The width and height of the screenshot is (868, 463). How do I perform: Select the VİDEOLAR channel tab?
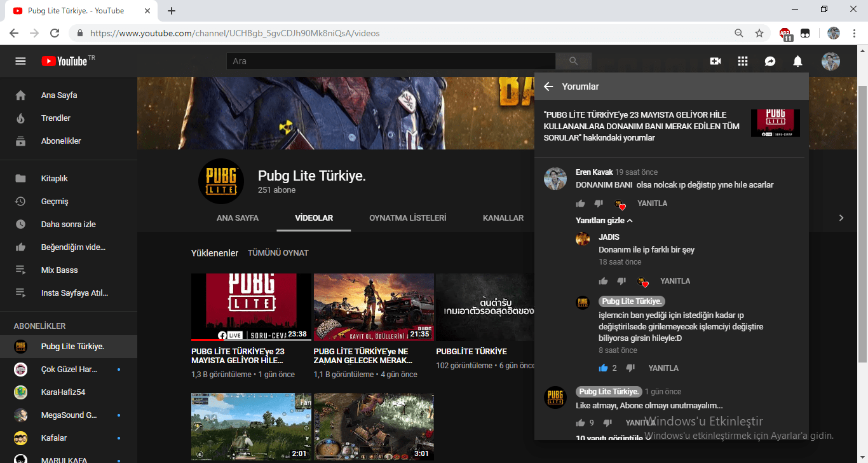pyautogui.click(x=314, y=218)
